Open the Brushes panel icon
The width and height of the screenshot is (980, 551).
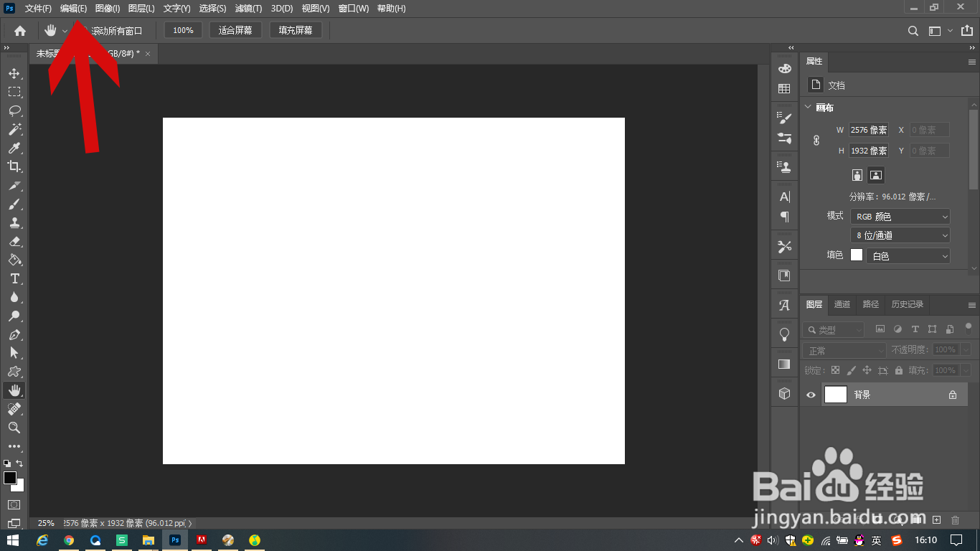pyautogui.click(x=784, y=118)
